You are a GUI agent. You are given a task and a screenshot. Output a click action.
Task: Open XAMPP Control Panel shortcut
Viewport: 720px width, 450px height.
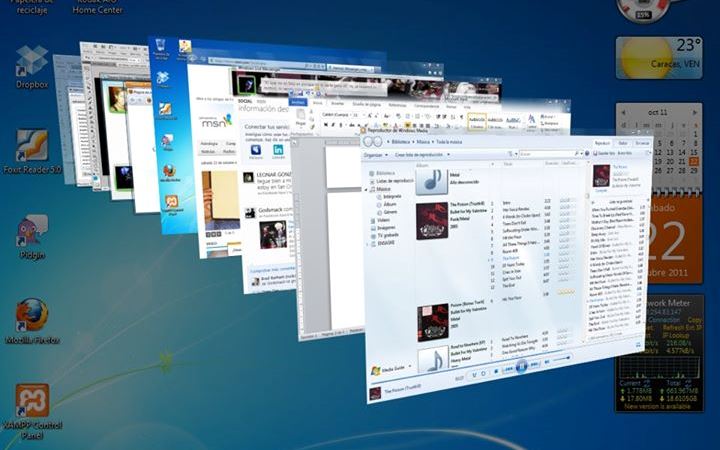tap(32, 402)
